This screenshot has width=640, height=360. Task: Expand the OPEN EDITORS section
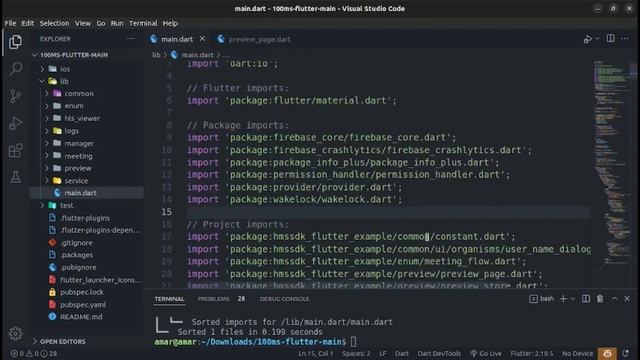pyautogui.click(x=63, y=341)
